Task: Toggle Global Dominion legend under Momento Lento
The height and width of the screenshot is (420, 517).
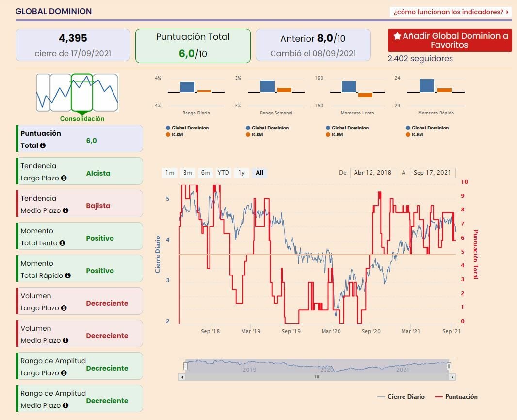Action: [x=347, y=128]
